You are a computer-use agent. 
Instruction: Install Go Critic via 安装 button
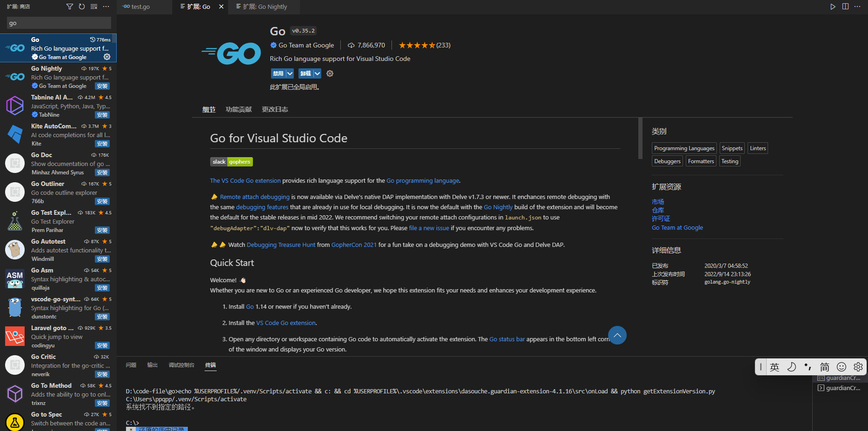click(102, 374)
